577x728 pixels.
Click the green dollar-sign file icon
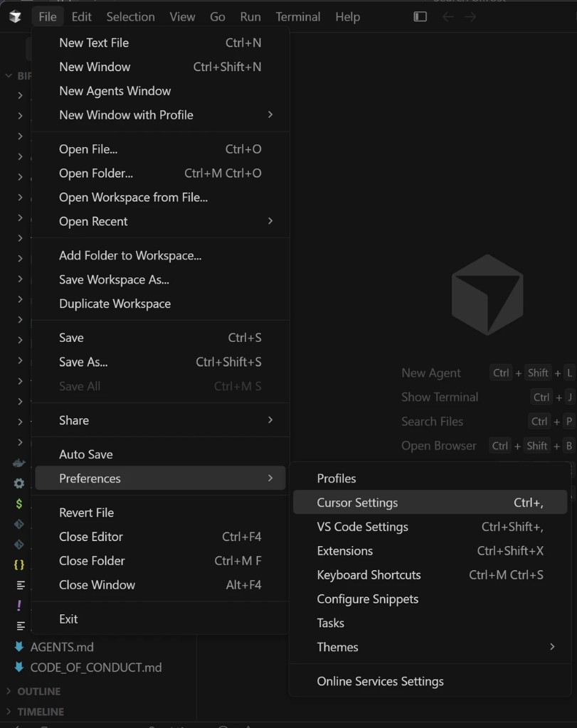pos(19,504)
